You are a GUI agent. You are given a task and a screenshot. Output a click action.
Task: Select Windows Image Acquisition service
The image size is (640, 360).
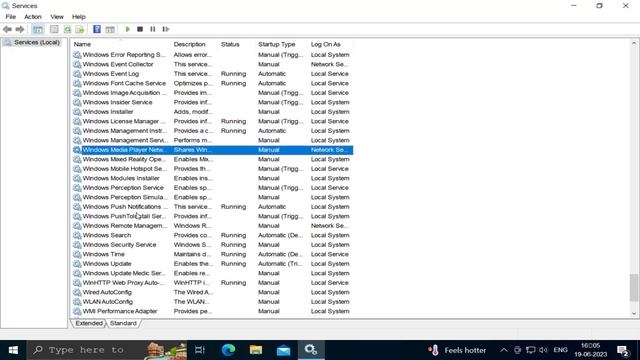tap(213, 93)
